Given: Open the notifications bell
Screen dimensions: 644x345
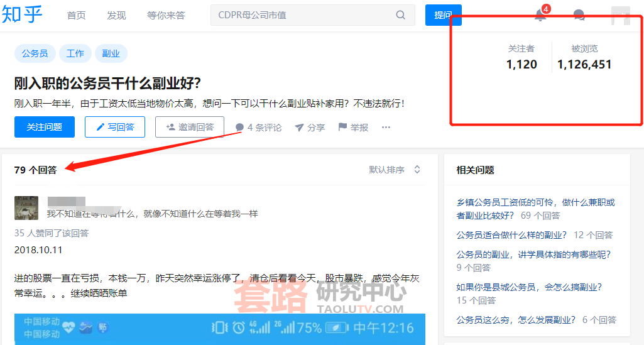Looking at the screenshot, I should pos(540,16).
